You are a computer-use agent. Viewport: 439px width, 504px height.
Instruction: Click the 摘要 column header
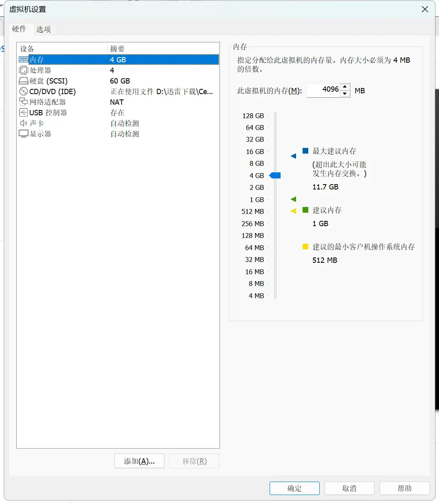163,48
